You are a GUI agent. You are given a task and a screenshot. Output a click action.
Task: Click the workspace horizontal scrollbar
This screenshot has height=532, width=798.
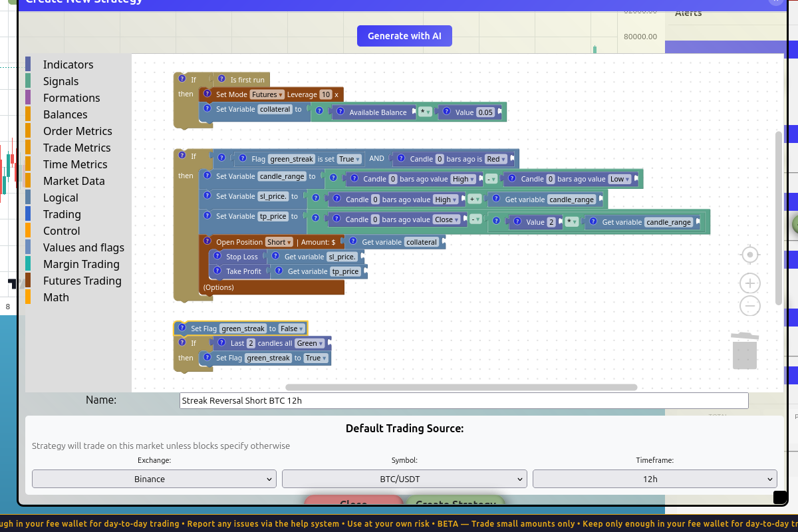[462, 387]
